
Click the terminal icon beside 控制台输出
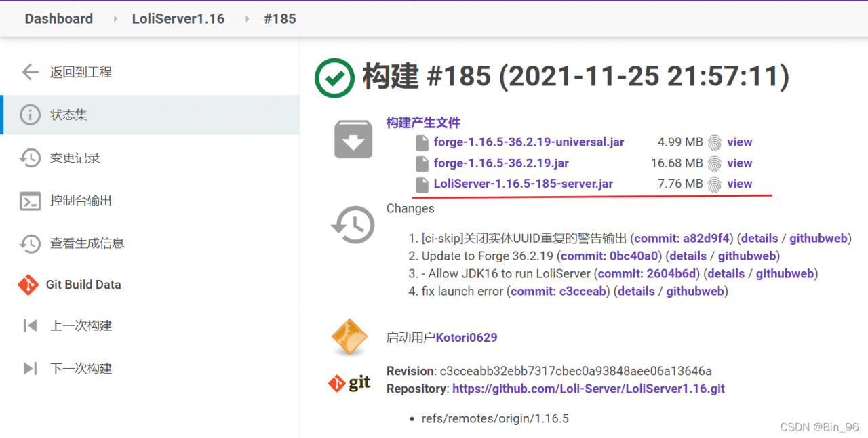[30, 201]
